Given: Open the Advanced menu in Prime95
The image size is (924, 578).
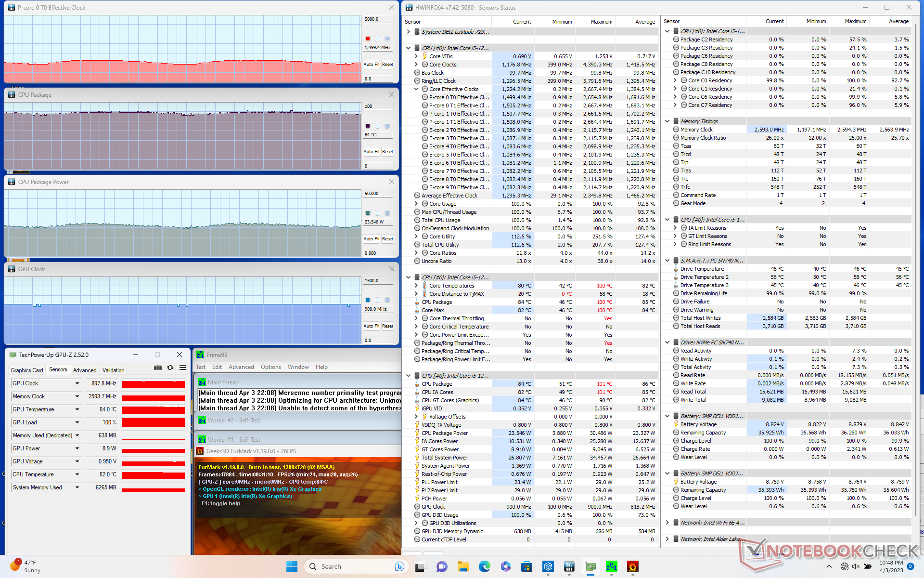Looking at the screenshot, I should click(x=241, y=367).
